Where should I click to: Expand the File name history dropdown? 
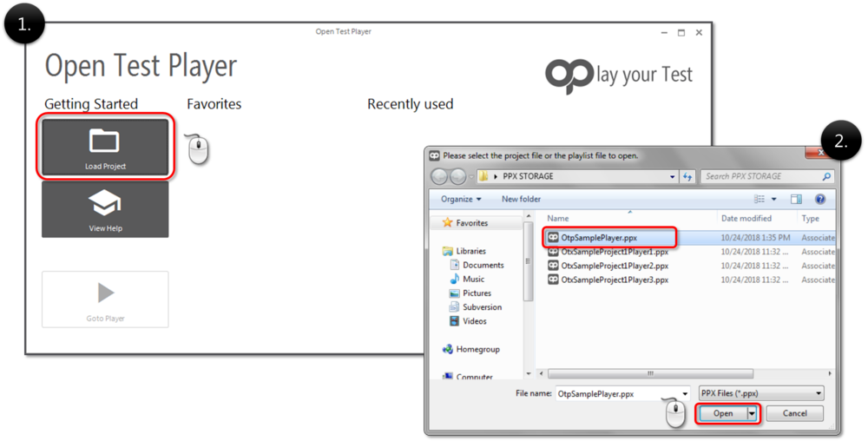click(x=685, y=394)
